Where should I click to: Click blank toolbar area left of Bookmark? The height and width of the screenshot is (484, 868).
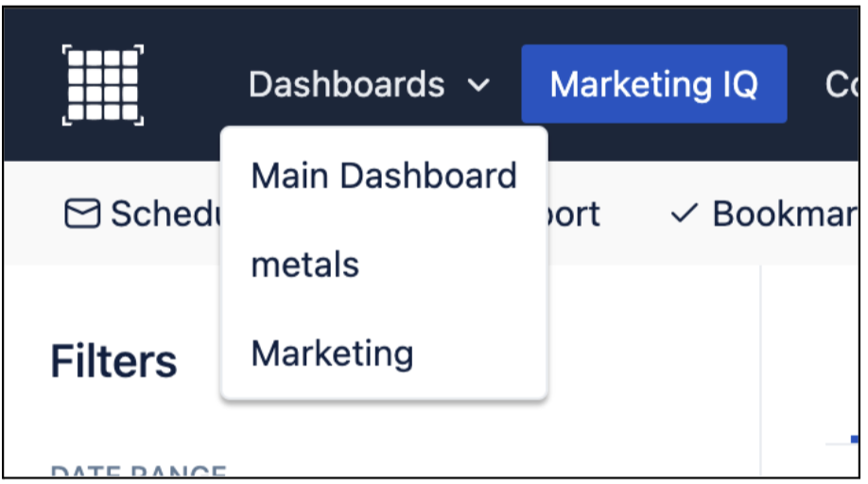coord(634,214)
